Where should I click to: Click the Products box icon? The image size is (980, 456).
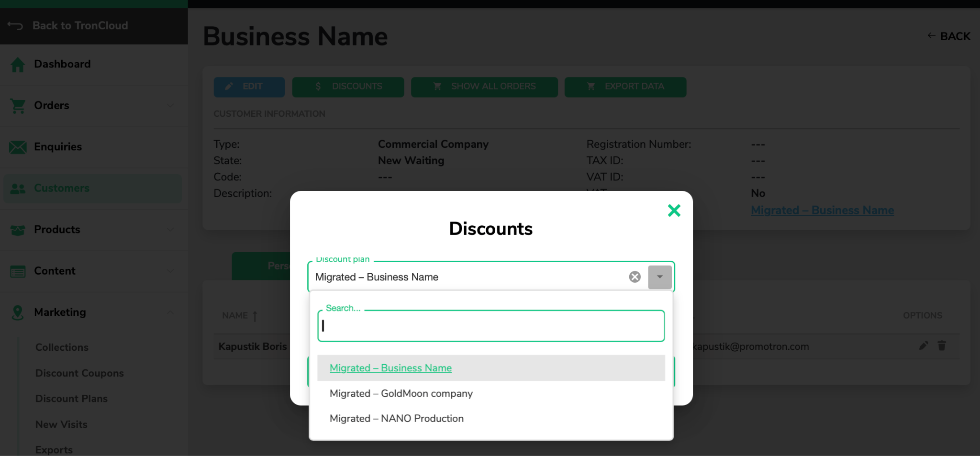tap(18, 230)
